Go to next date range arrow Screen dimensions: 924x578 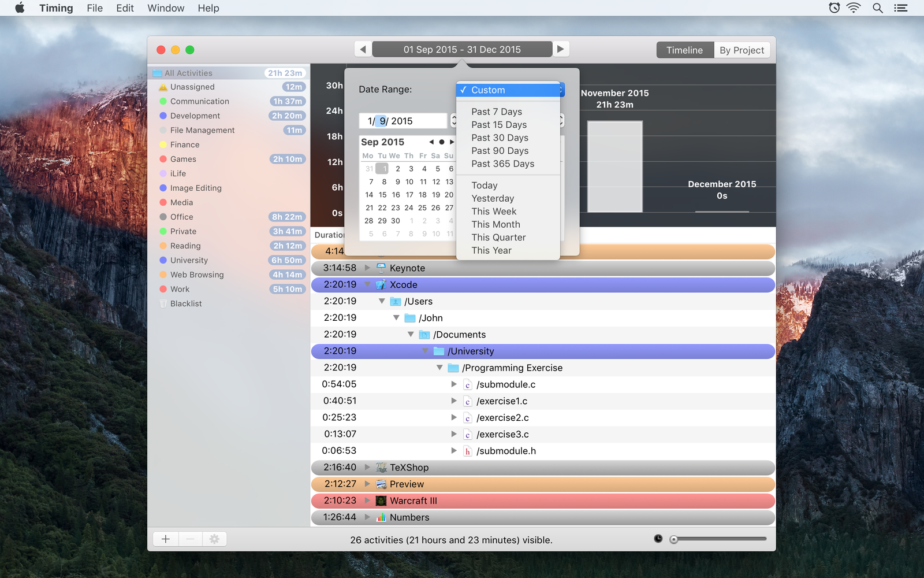tap(560, 50)
